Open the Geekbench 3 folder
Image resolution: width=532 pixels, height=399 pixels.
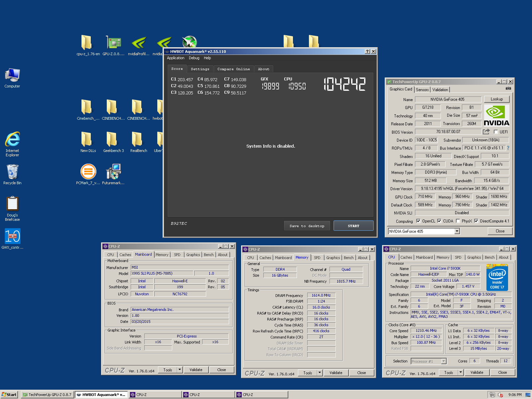[x=113, y=142]
